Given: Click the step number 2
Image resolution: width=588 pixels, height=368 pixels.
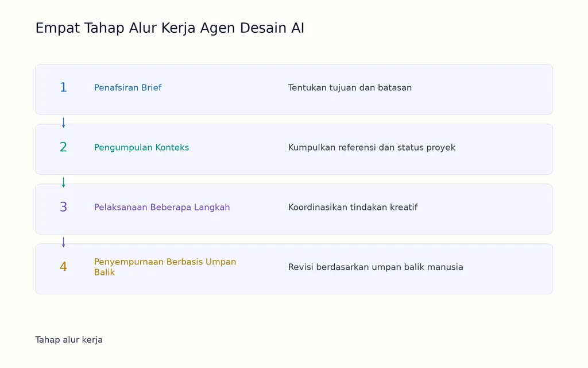Looking at the screenshot, I should coord(63,147).
